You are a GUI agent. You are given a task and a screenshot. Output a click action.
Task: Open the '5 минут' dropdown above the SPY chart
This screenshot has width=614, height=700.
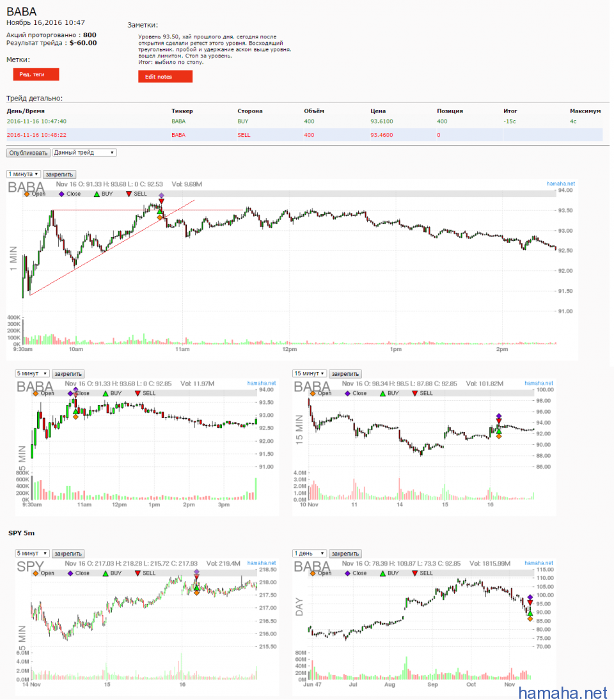pos(32,554)
